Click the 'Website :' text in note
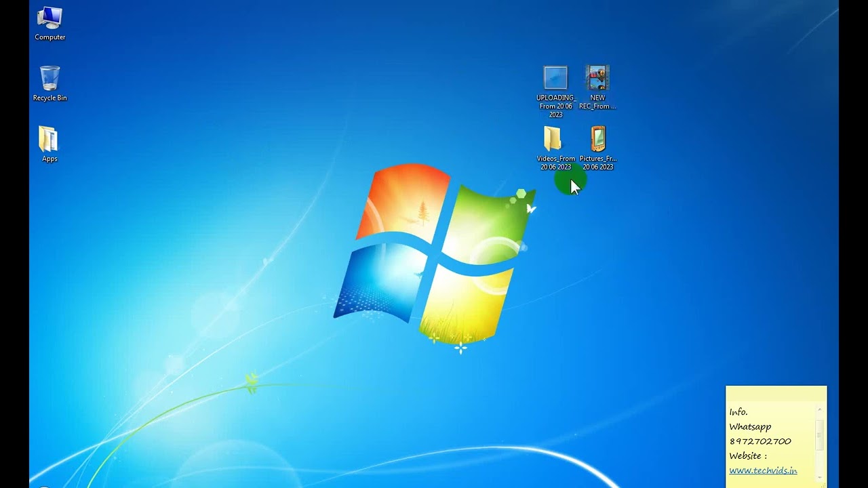868x488 pixels. [748, 456]
